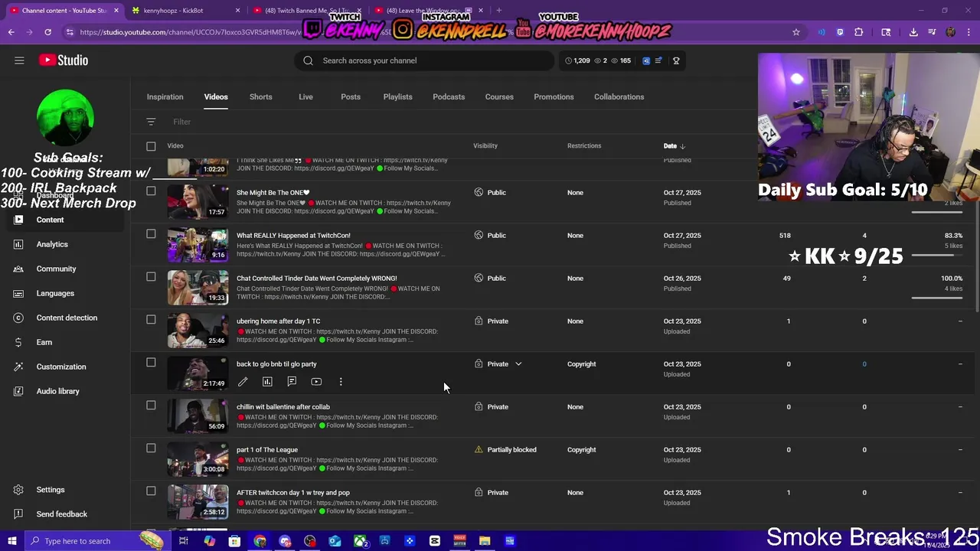The height and width of the screenshot is (551, 980).
Task: Switch to the Collaborations tab
Action: pyautogui.click(x=619, y=97)
